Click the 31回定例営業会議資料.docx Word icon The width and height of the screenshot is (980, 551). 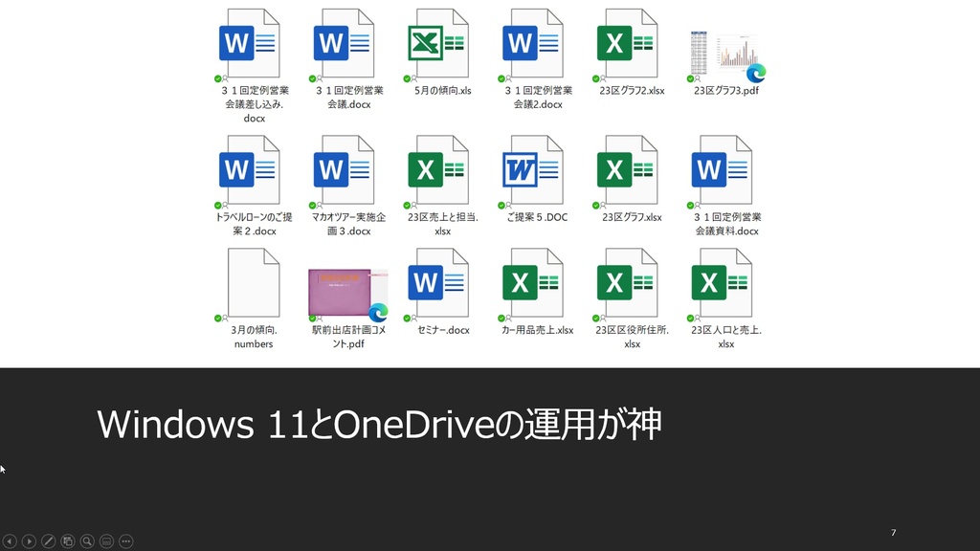(722, 170)
